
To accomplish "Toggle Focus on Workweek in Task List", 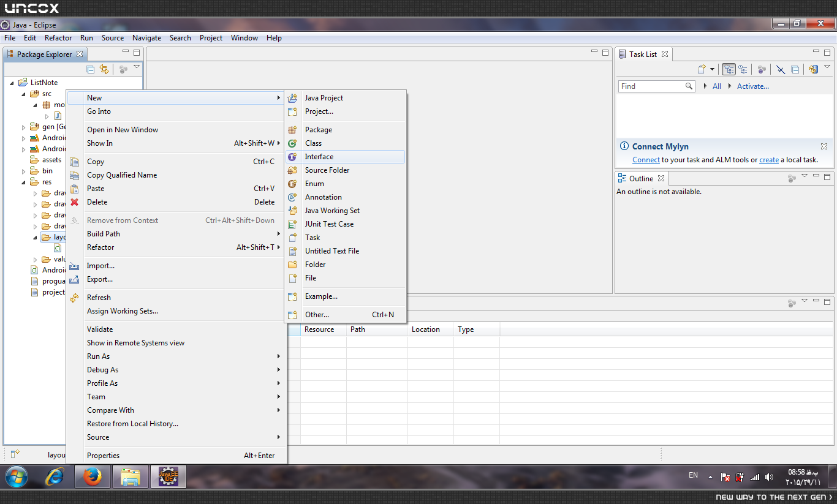I will click(762, 69).
